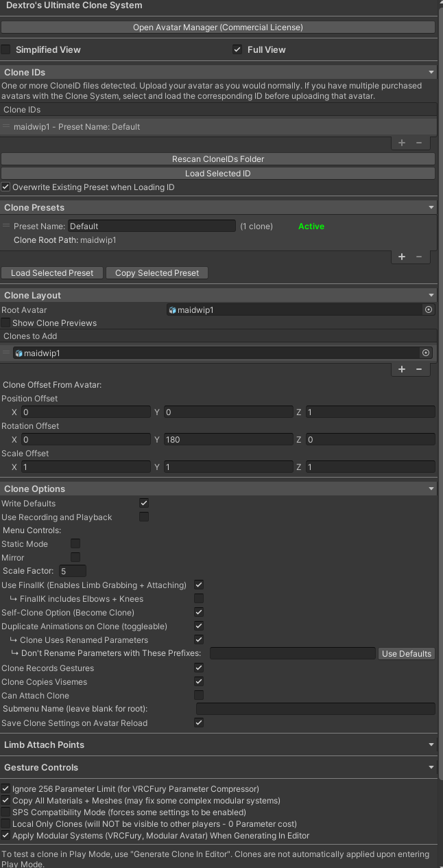443x868 pixels.
Task: Click Rescan CloneIDs Folder button
Action: click(218, 159)
